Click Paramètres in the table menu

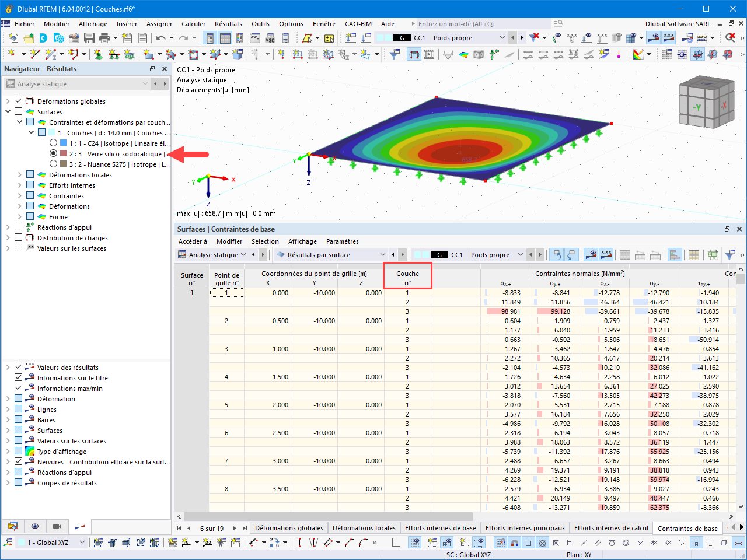(x=343, y=242)
